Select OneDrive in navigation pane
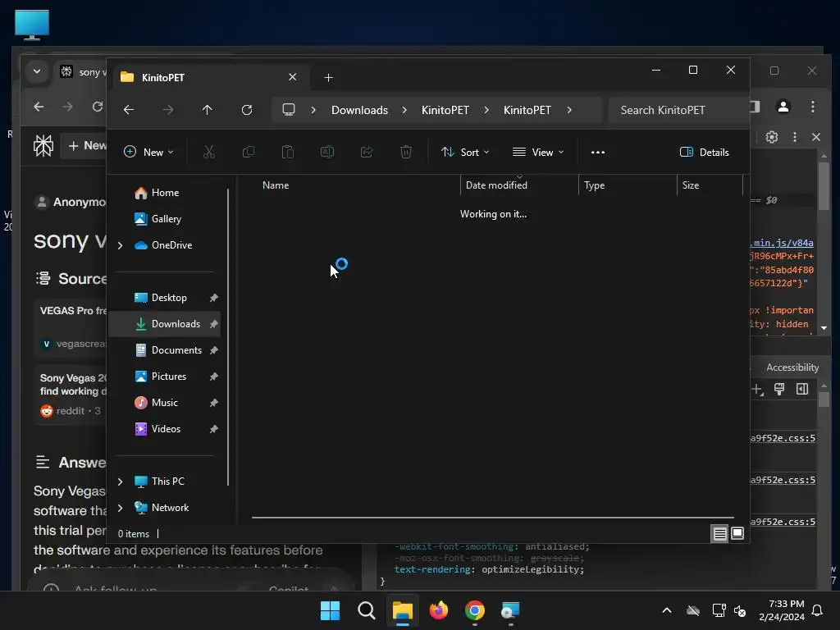The height and width of the screenshot is (630, 840). point(171,245)
